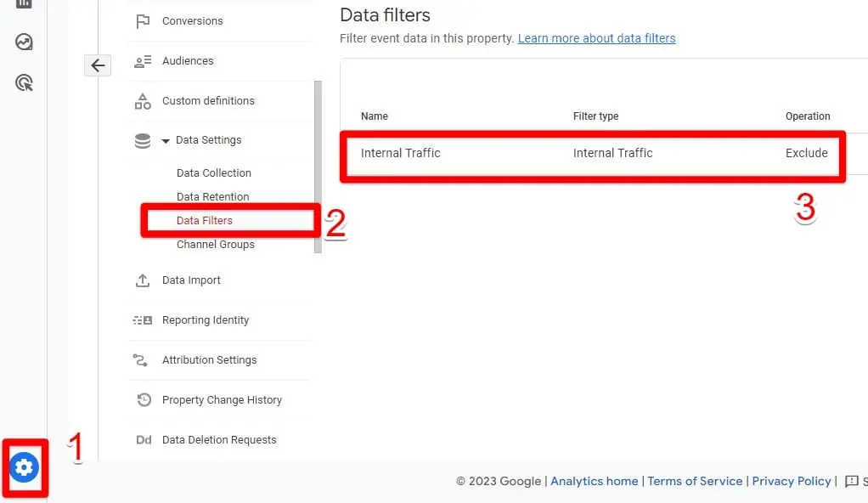Viewport: 868px width, 503px height.
Task: Open Advertising using the cursor icon
Action: (x=23, y=82)
